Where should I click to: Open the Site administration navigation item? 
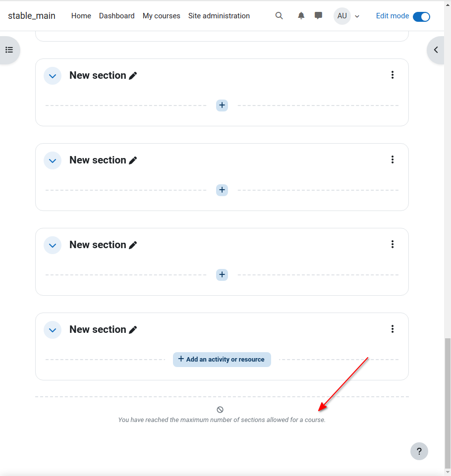click(219, 16)
